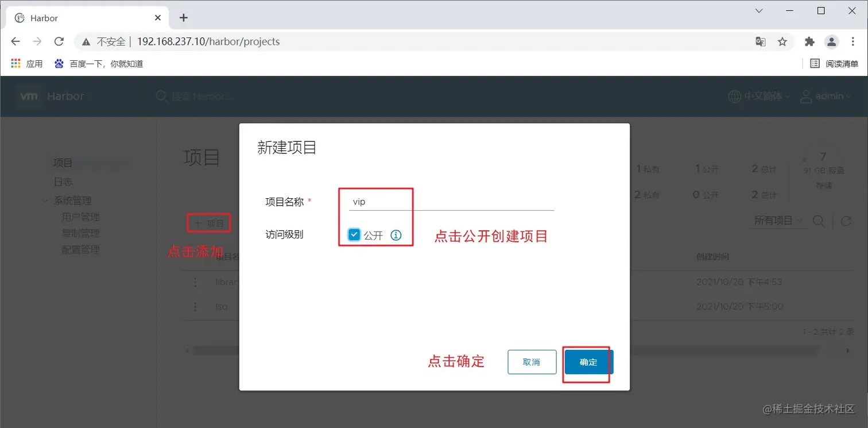Open 复制管理 in sidebar
The image size is (868, 428).
pos(81,233)
